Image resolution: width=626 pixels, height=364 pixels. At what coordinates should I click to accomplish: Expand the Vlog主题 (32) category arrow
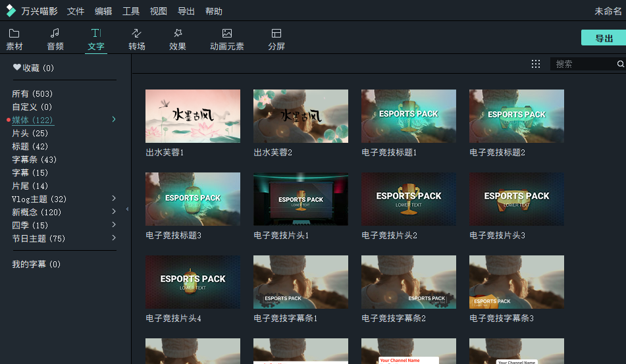tap(114, 198)
